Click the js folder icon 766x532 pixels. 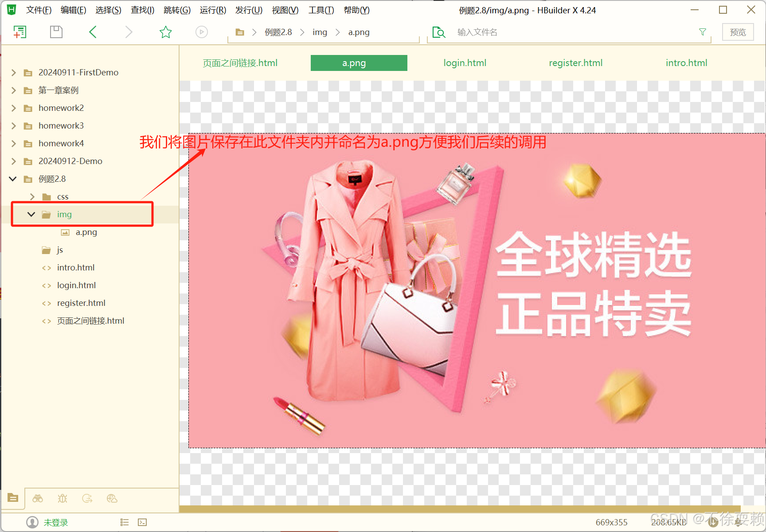coord(46,250)
